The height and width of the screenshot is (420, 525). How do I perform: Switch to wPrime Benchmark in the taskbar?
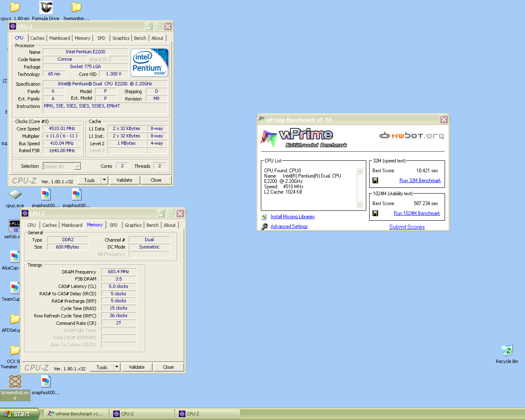pos(76,414)
